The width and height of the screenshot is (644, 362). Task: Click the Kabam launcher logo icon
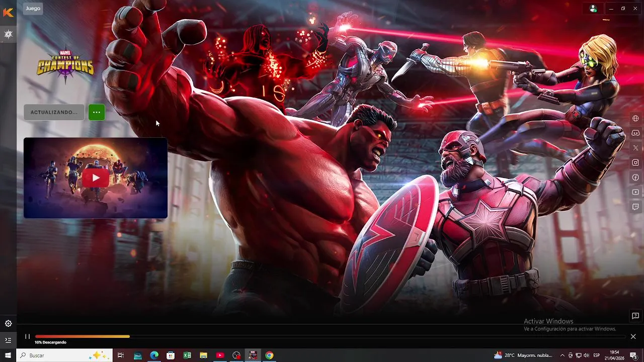coord(8,13)
